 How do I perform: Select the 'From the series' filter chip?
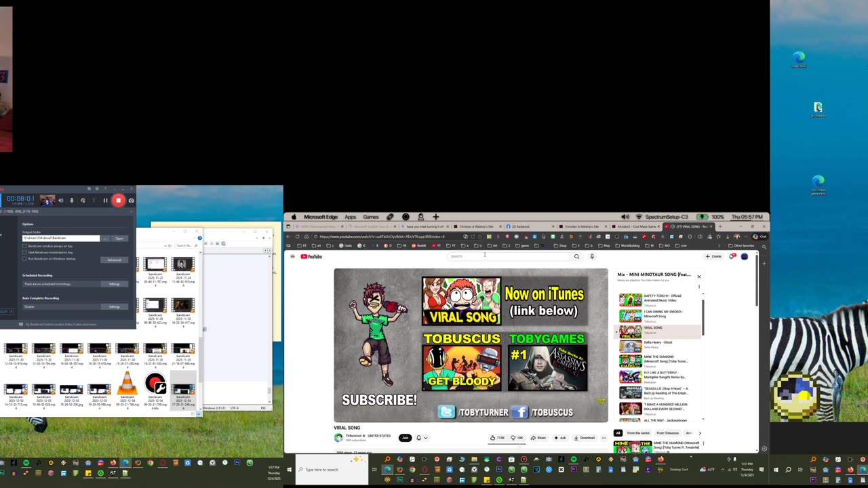click(x=638, y=433)
